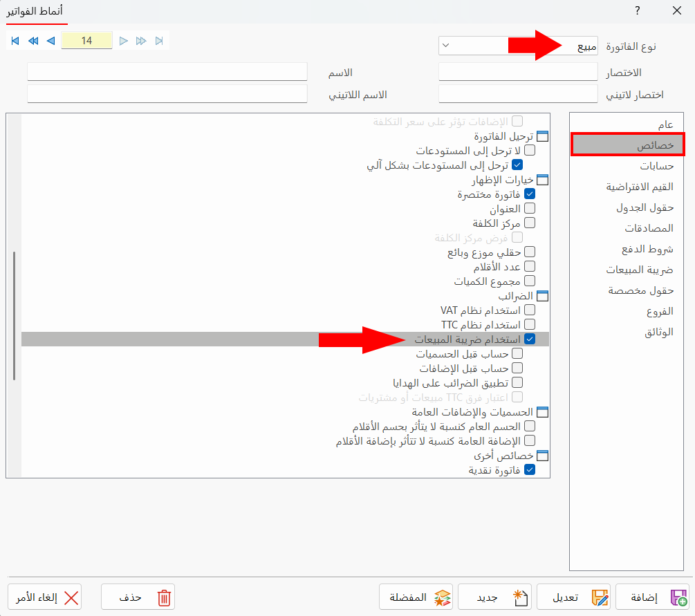695x616 pixels.
Task: Uncheck استخدام ضريبة المبيعات checkbox
Action: (530, 339)
